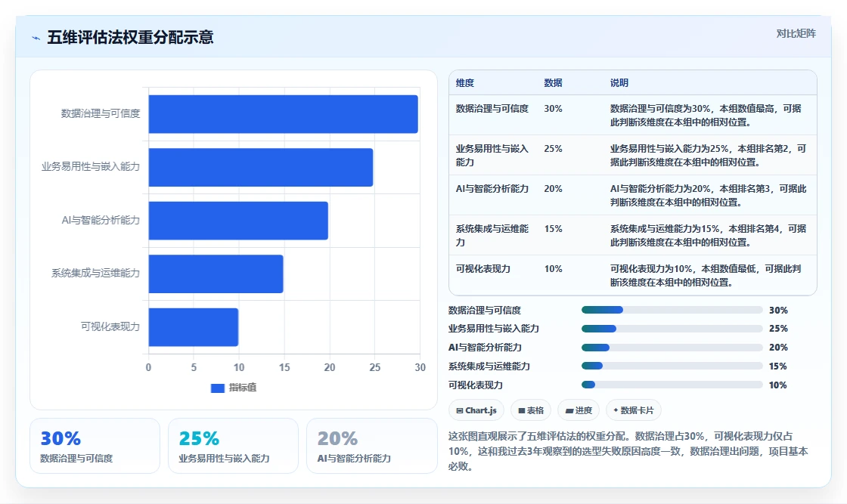Select the 进度 tag
The height and width of the screenshot is (504, 847).
[x=579, y=410]
